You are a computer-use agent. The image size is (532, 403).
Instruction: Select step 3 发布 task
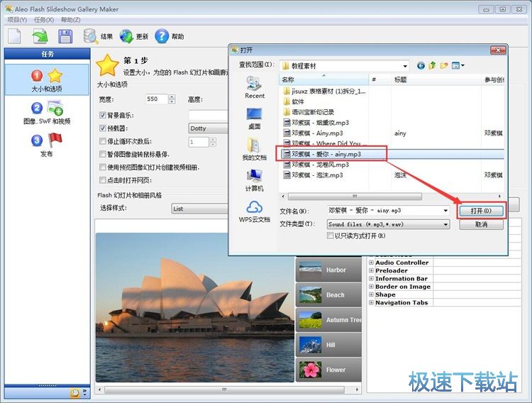[47, 145]
